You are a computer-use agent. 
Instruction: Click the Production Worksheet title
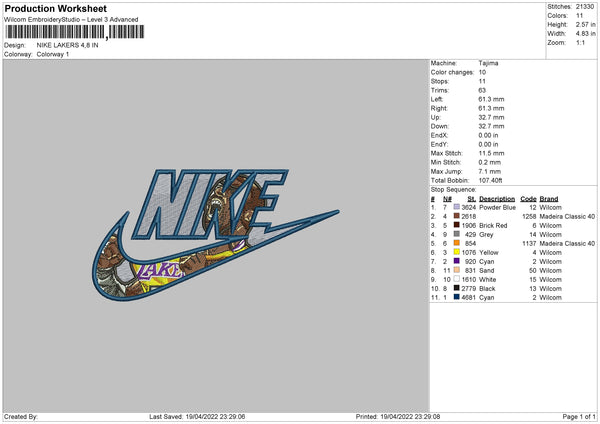click(56, 8)
